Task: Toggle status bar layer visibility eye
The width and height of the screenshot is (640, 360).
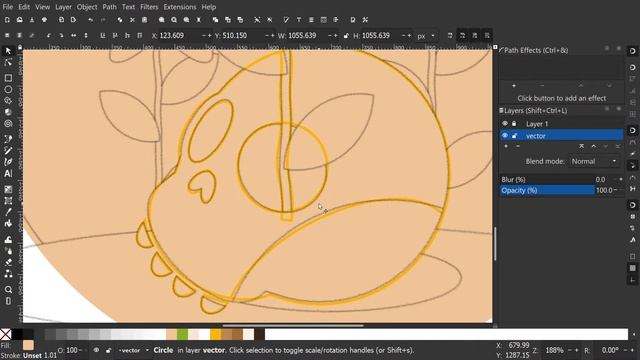Action: (96, 350)
